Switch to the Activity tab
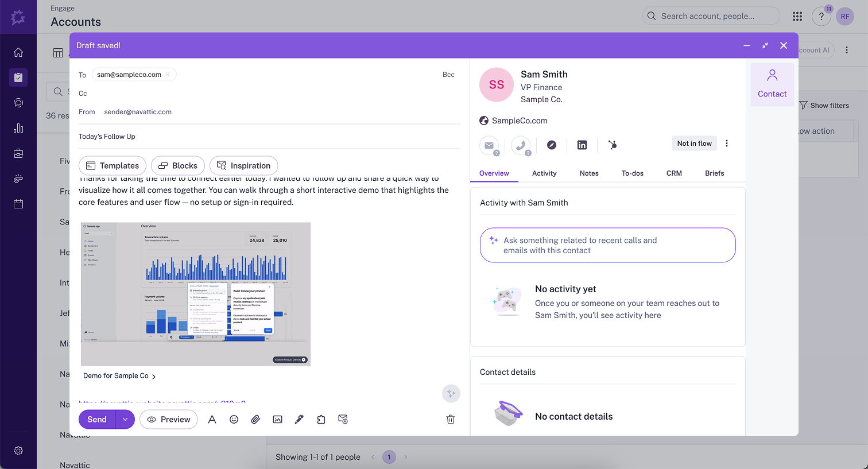Screen dimensions: 868x469 [544, 173]
